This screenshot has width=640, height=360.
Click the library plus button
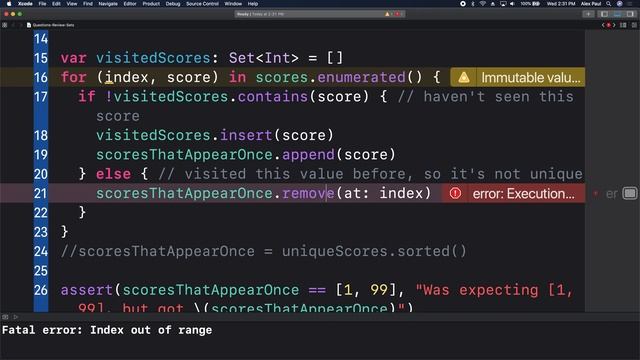tap(588, 14)
